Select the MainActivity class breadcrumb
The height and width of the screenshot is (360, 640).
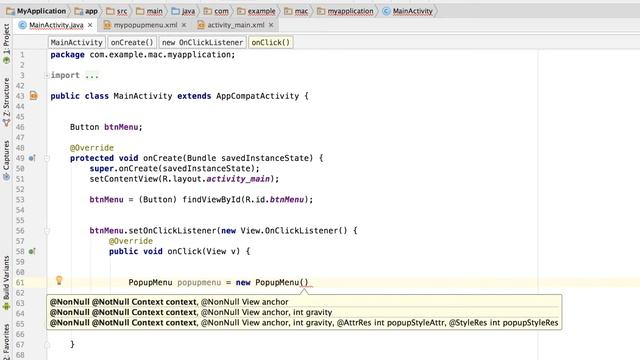tap(408, 11)
